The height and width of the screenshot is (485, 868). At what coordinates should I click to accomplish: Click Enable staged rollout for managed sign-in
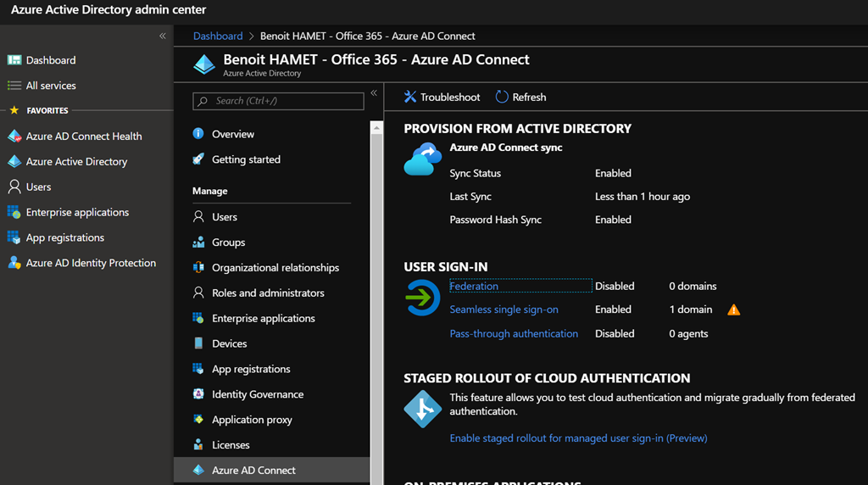click(x=578, y=438)
